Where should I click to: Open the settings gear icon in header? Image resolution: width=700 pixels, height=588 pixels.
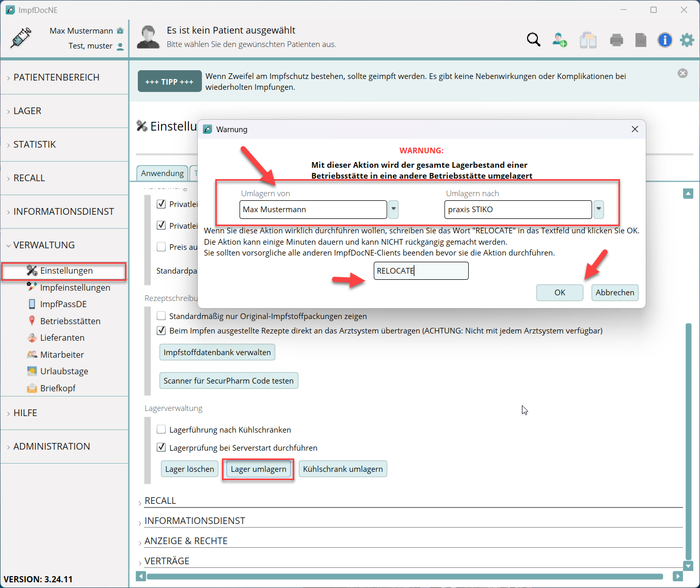[x=687, y=40]
